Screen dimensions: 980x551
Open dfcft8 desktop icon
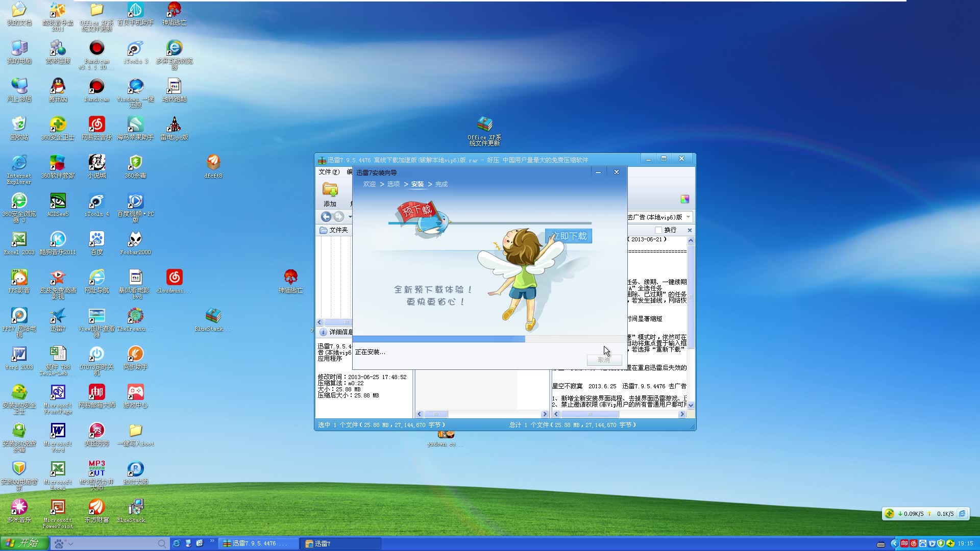(x=213, y=167)
